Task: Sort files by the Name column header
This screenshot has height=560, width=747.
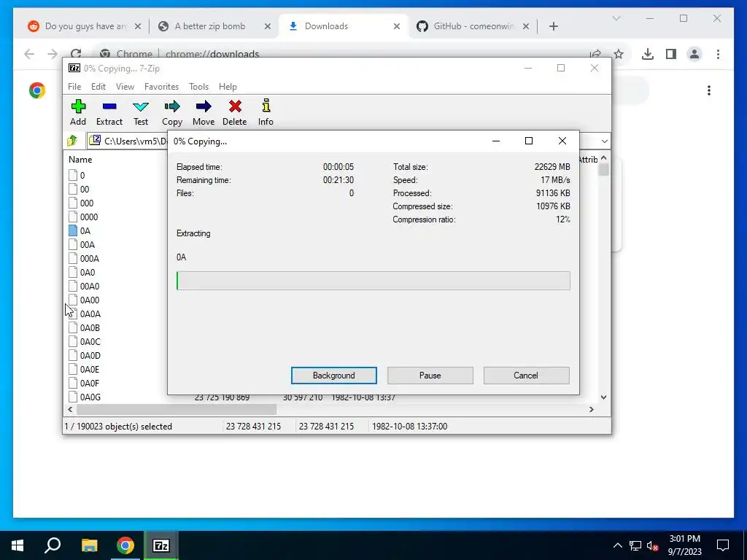Action: pyautogui.click(x=80, y=160)
